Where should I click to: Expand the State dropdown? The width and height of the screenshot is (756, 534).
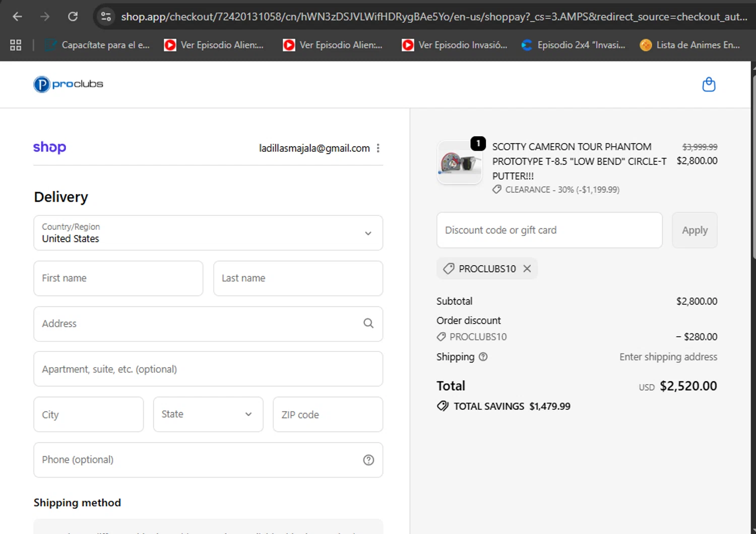[x=208, y=414]
